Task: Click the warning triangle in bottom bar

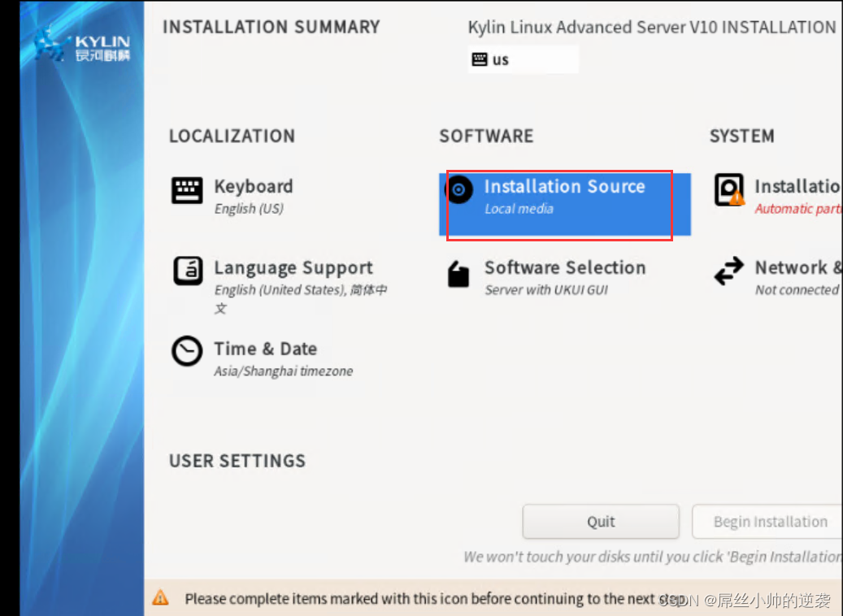Action: coord(160,599)
